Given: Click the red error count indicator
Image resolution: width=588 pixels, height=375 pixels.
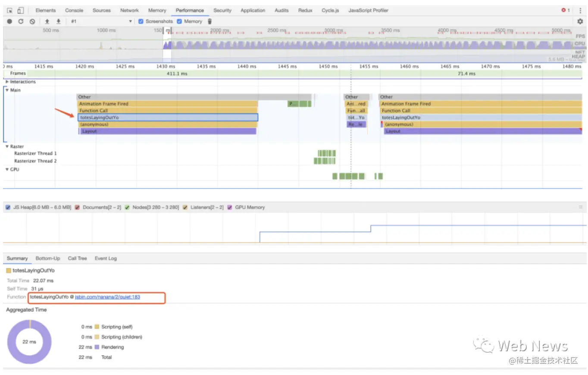Looking at the screenshot, I should click(566, 10).
